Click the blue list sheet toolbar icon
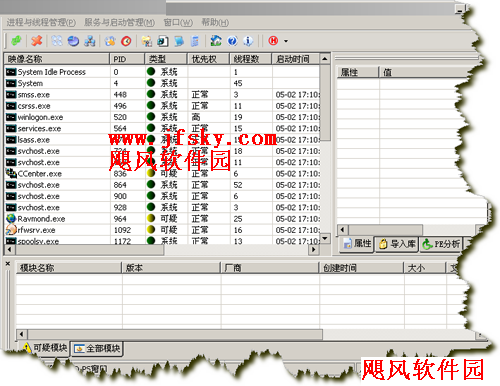 click(195, 41)
